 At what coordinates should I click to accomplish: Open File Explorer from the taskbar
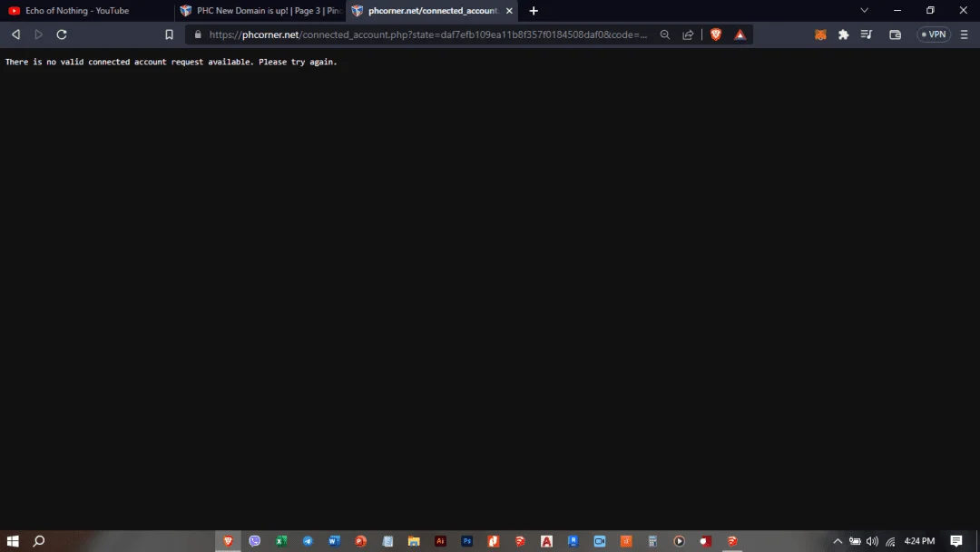click(414, 541)
